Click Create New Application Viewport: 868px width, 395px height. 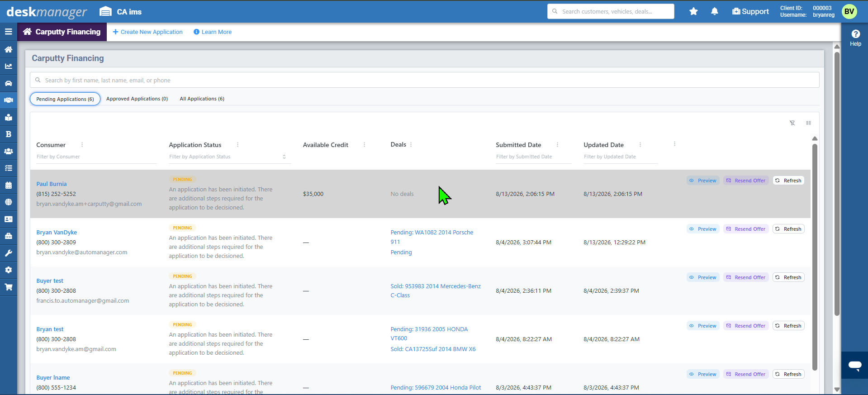(x=147, y=32)
